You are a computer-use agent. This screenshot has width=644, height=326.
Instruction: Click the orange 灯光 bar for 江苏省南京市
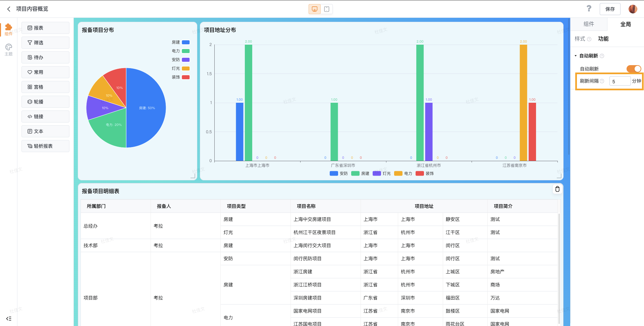tap(523, 103)
